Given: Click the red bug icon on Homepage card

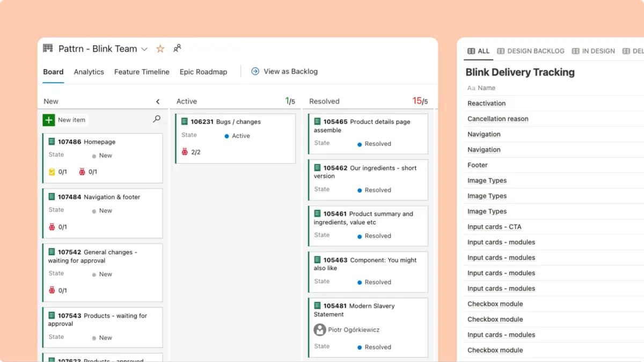Looking at the screenshot, I should click(x=82, y=172).
